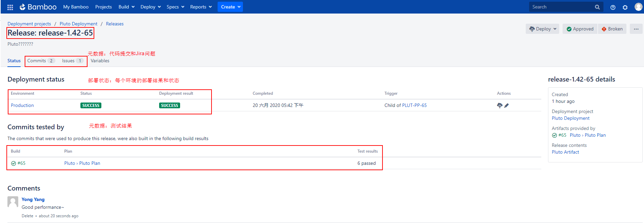Click the search magnifier icon
Viewport: 644px width, 223px height.
pos(597,7)
